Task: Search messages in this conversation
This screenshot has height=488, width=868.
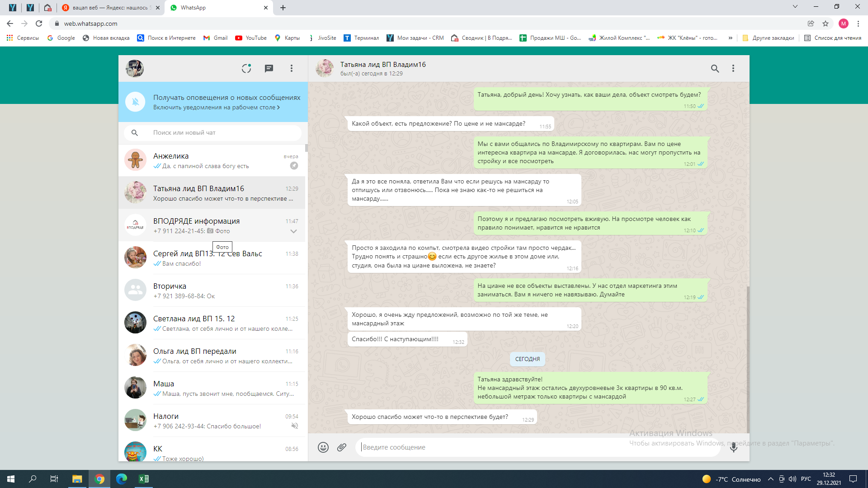Action: 715,68
